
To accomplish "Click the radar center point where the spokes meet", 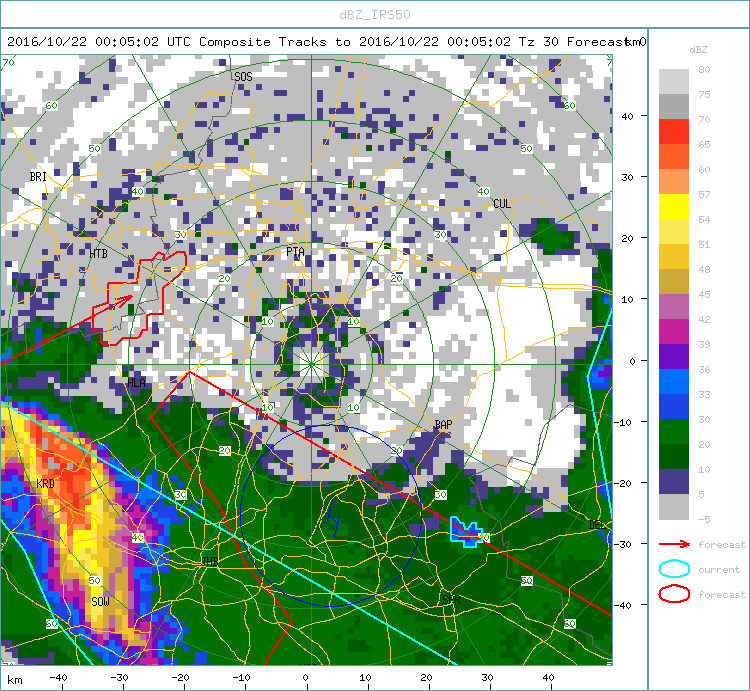I will click(x=311, y=364).
